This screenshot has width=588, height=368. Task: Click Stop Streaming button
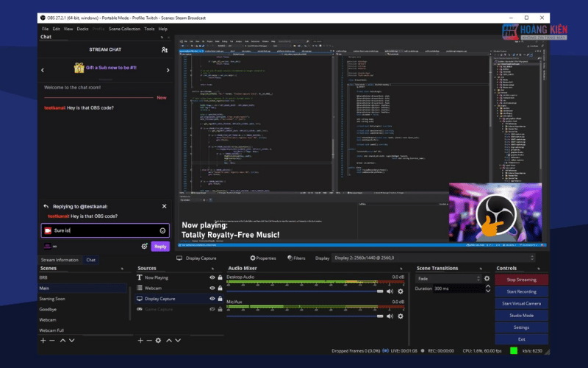click(x=521, y=280)
